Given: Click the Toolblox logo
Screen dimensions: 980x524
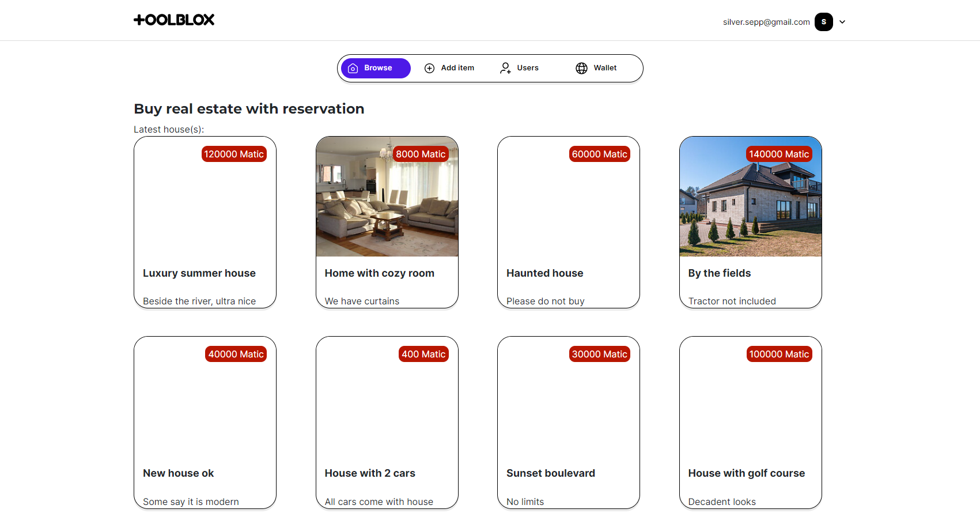Looking at the screenshot, I should tap(174, 20).
